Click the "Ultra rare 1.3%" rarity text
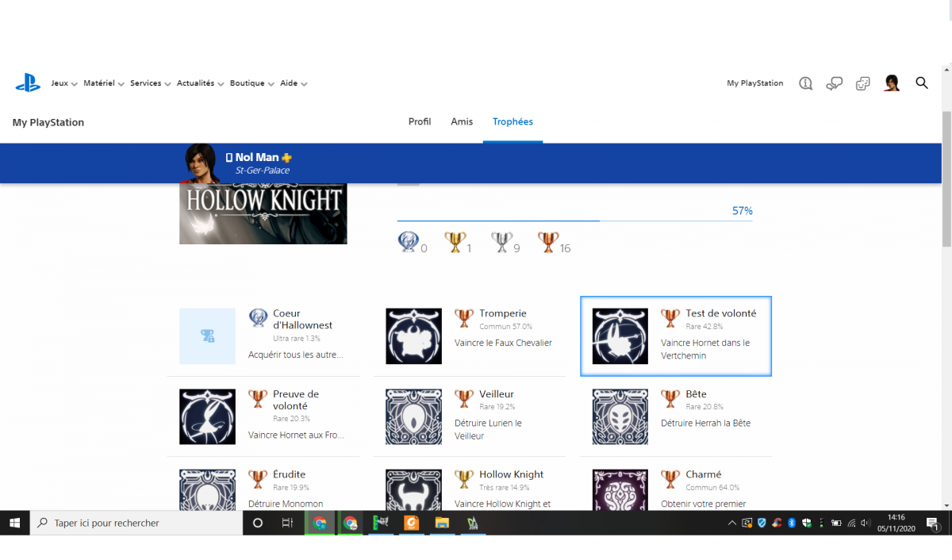The width and height of the screenshot is (952, 560). 297,339
